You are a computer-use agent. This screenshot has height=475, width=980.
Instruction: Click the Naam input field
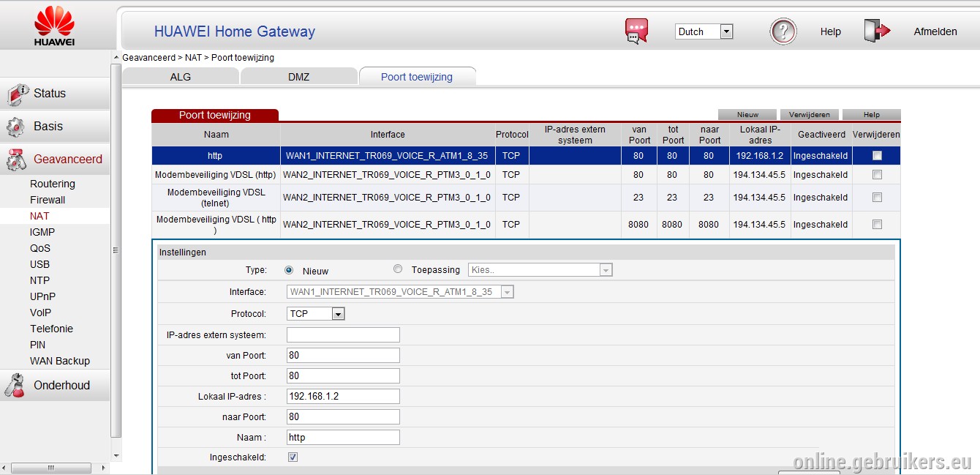(343, 438)
